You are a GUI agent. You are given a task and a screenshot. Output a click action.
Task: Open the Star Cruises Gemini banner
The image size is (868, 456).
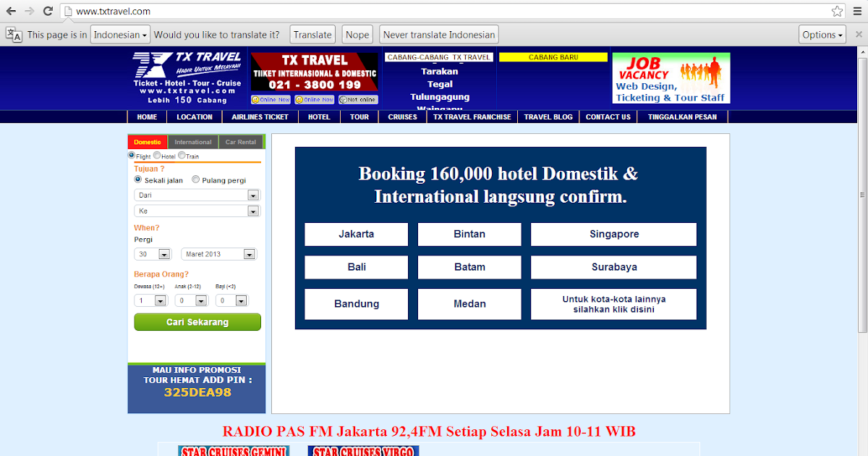[x=234, y=451]
